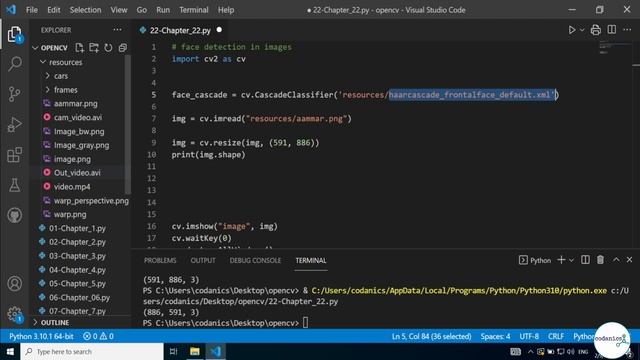Collapse the resources folder
The height and width of the screenshot is (360, 640).
pyautogui.click(x=43, y=62)
